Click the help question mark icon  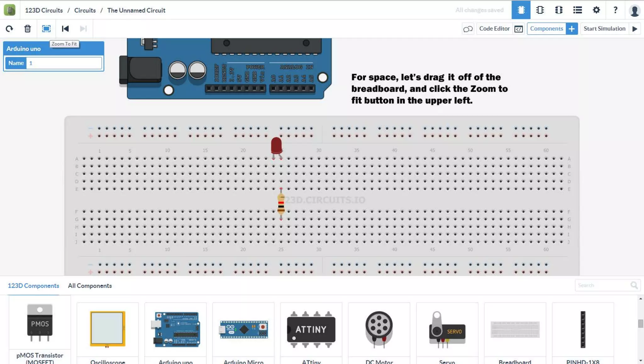[x=615, y=10]
